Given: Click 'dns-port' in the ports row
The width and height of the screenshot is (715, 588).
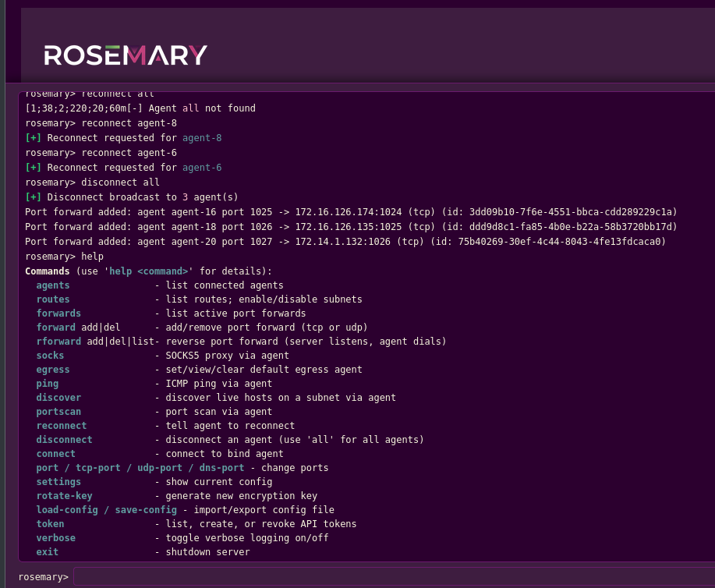Looking at the screenshot, I should pyautogui.click(x=221, y=468).
